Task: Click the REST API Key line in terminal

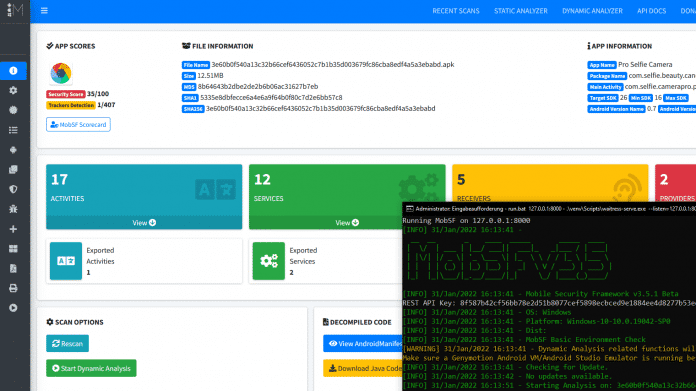Action: click(549, 303)
